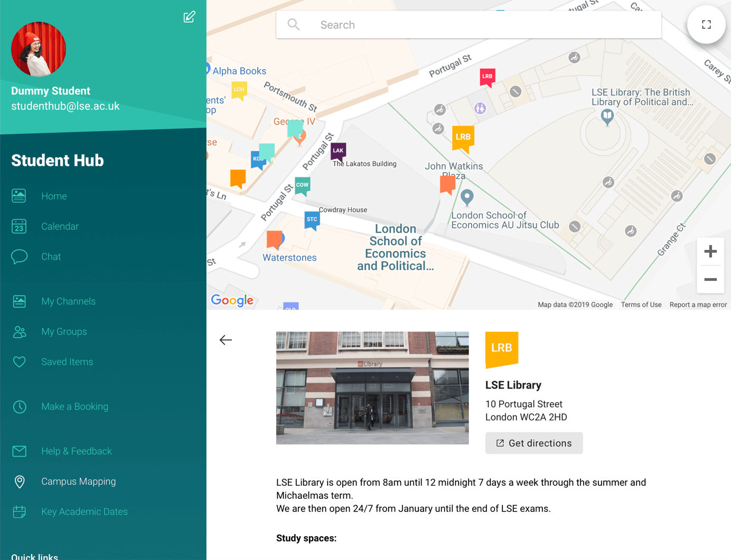Click the yellow LRB badge in details
The width and height of the screenshot is (731, 560).
tap(501, 349)
